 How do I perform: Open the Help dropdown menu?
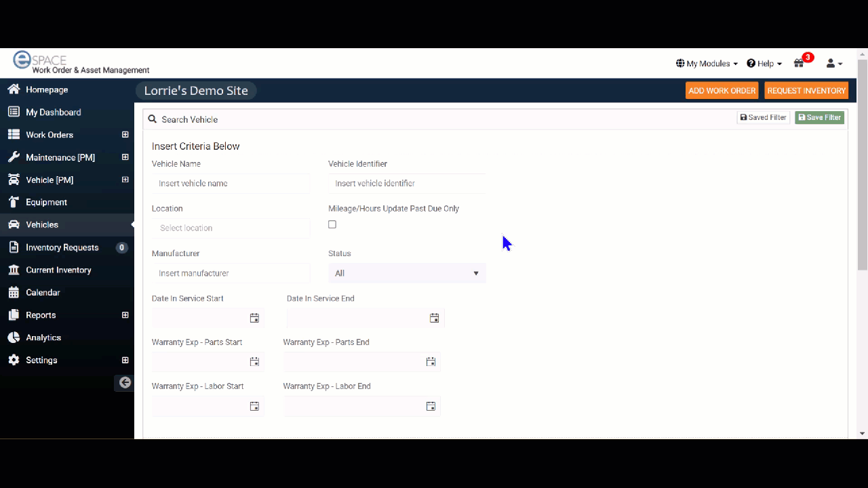[x=764, y=64]
